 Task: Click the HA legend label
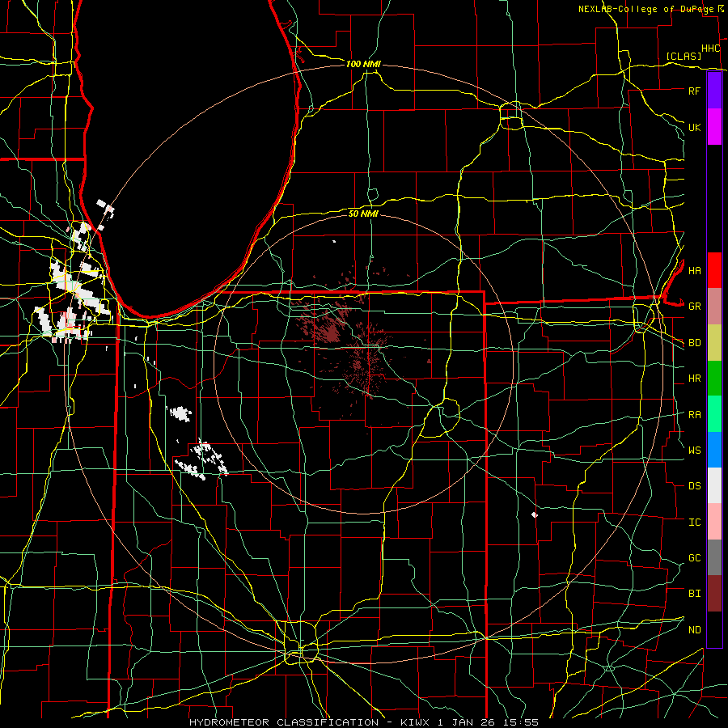click(x=694, y=270)
